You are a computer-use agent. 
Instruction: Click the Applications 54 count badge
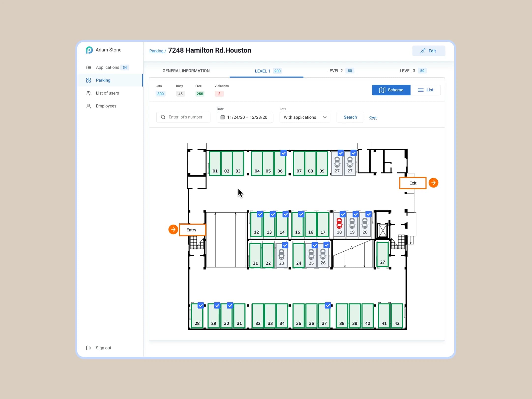pos(125,68)
